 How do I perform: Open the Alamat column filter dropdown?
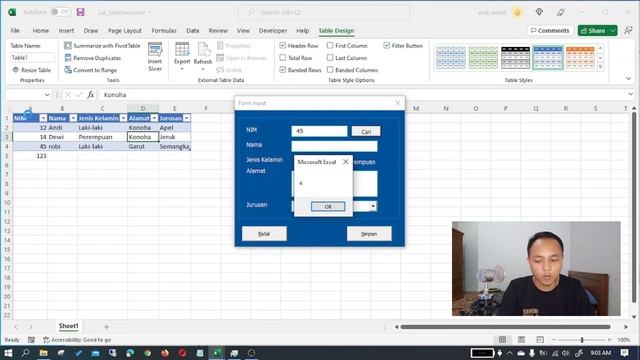tap(154, 118)
